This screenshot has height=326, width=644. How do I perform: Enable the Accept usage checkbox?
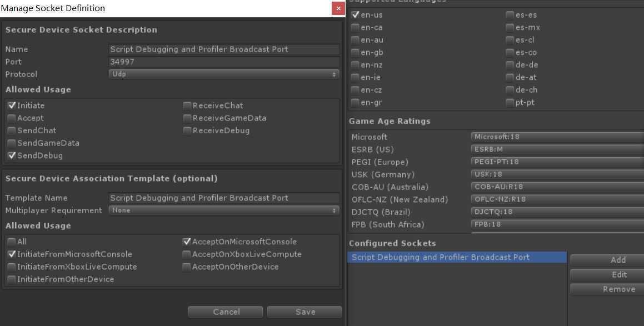[x=12, y=118]
